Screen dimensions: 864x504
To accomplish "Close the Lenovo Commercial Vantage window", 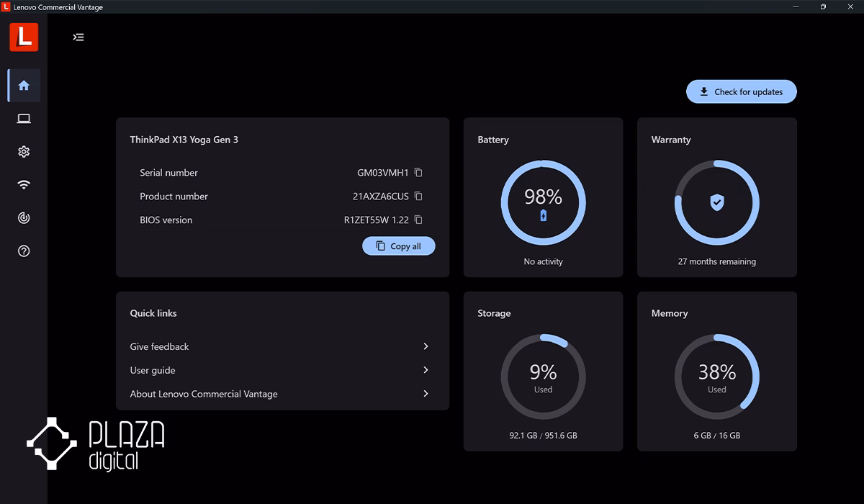I will [x=850, y=6].
